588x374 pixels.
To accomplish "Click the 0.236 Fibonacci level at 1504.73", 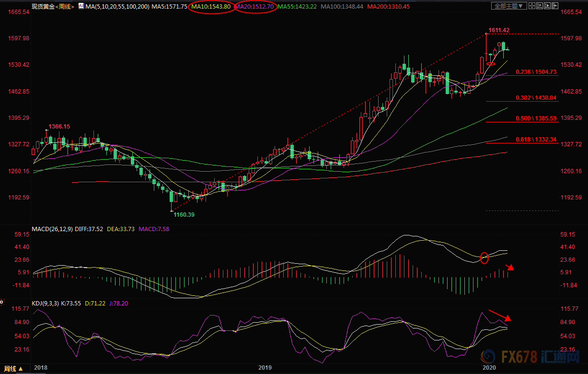I will pyautogui.click(x=536, y=71).
